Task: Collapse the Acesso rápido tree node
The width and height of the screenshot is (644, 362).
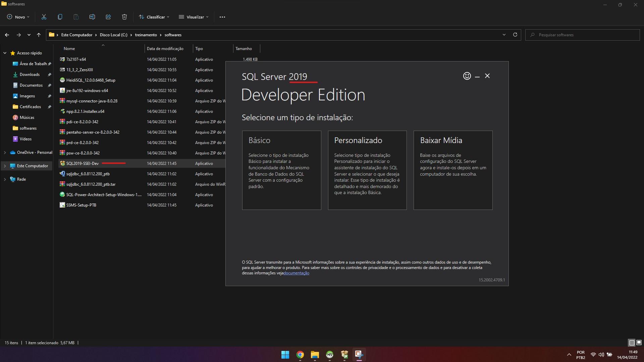Action: (x=5, y=53)
